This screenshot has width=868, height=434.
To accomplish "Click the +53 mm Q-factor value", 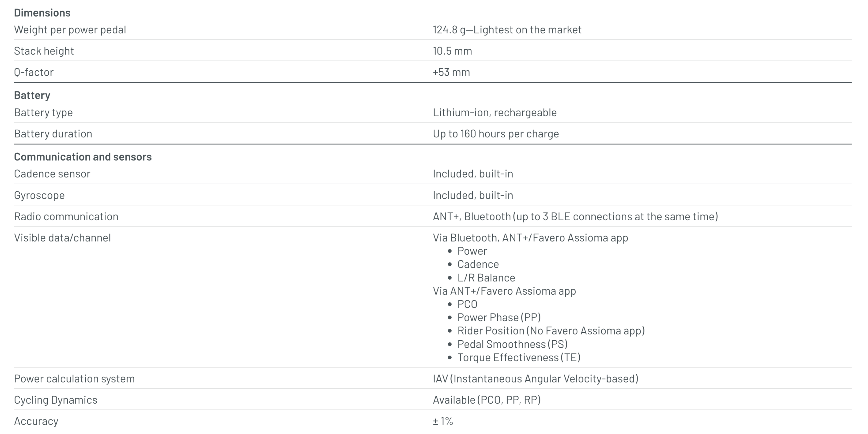I will tap(451, 72).
